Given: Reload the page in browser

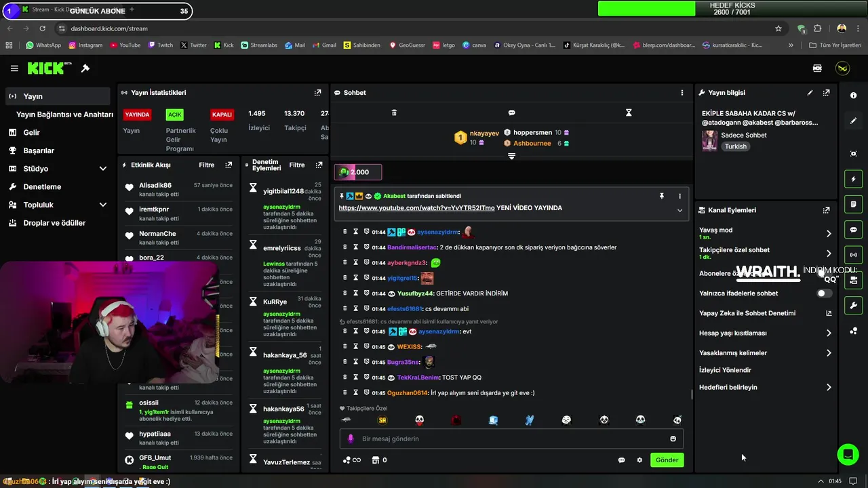Looking at the screenshot, I should coord(42,28).
